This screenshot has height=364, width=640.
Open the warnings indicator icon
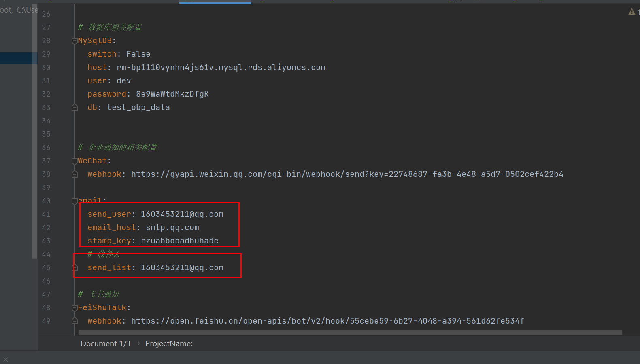pyautogui.click(x=631, y=12)
